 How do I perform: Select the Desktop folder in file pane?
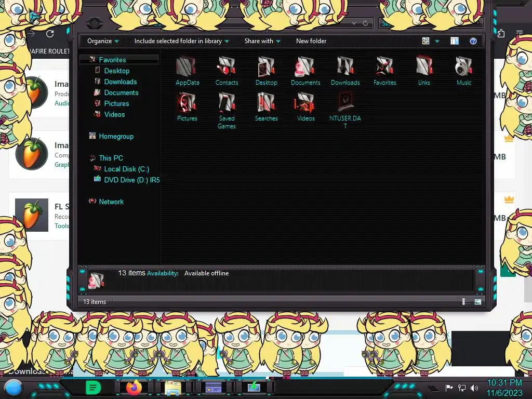click(267, 71)
